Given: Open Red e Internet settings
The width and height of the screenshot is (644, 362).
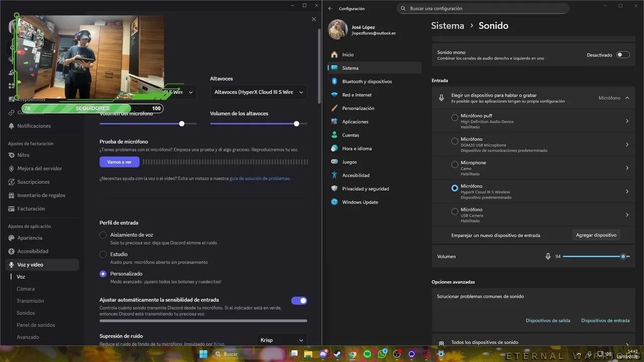Looking at the screenshot, I should click(x=374, y=95).
